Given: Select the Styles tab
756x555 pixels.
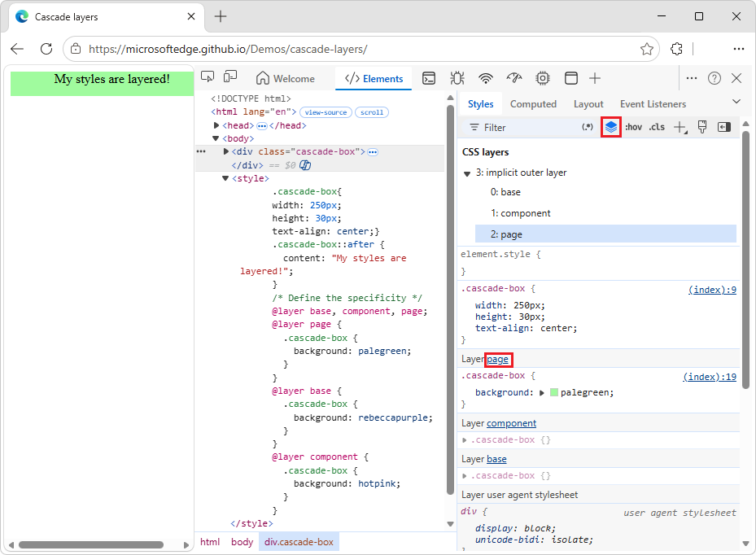Looking at the screenshot, I should (x=480, y=104).
